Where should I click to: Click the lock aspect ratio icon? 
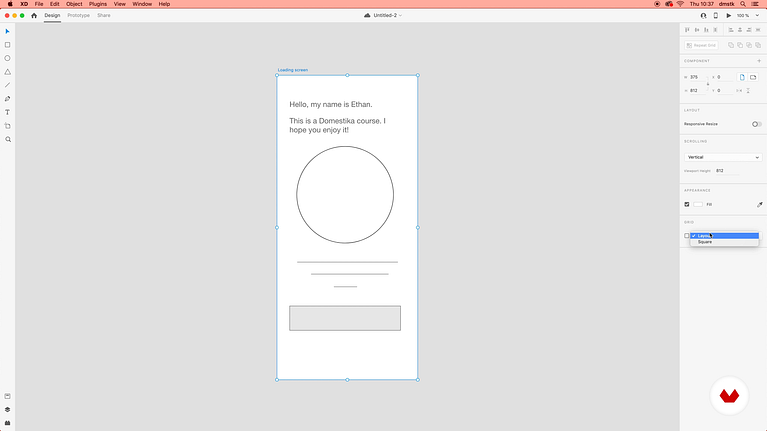click(708, 84)
